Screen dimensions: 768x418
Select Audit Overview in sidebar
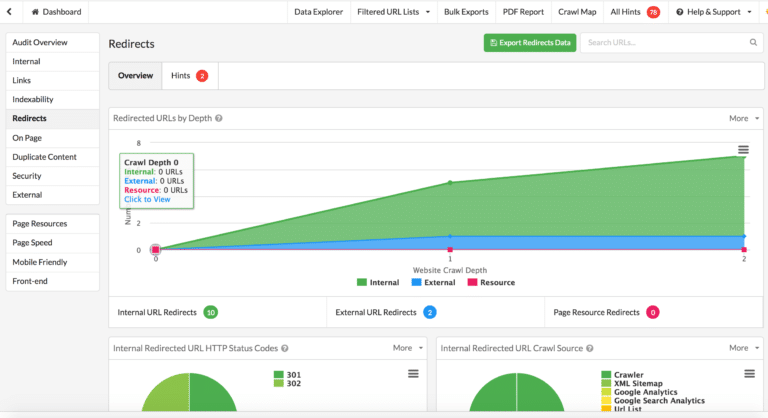[52, 42]
